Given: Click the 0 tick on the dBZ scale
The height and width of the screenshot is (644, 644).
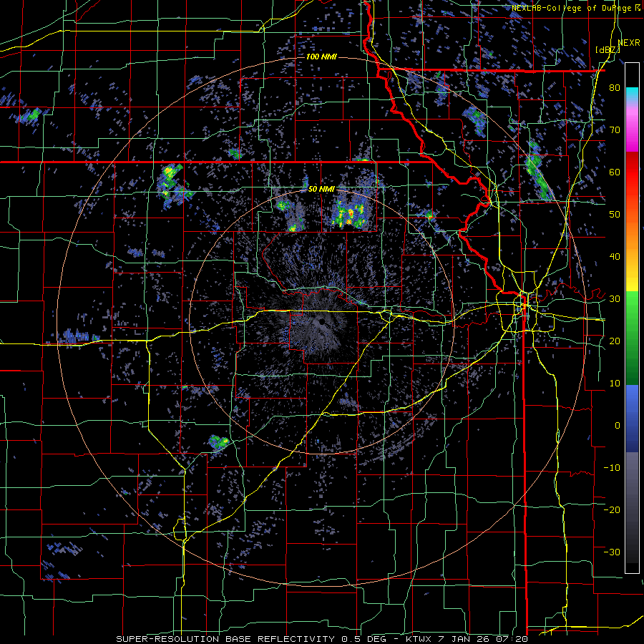Looking at the screenshot, I should tap(617, 426).
